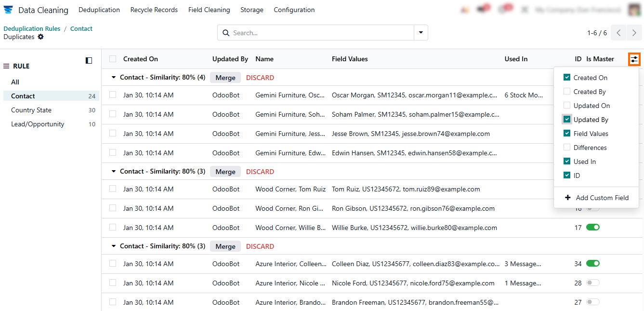Click the optional columns adjust icon
Screen dimensions: 644x311
click(634, 59)
